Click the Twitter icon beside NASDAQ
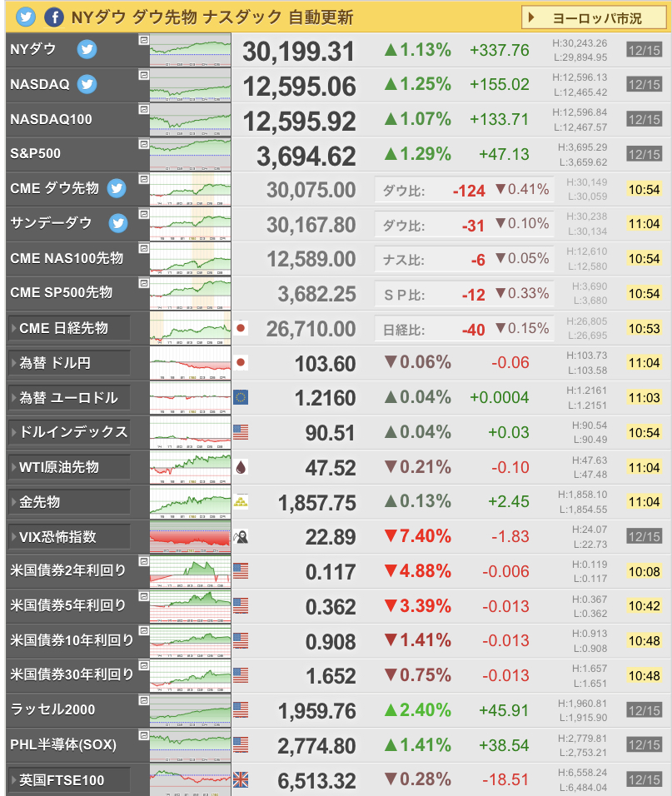The width and height of the screenshot is (672, 796). tap(87, 84)
